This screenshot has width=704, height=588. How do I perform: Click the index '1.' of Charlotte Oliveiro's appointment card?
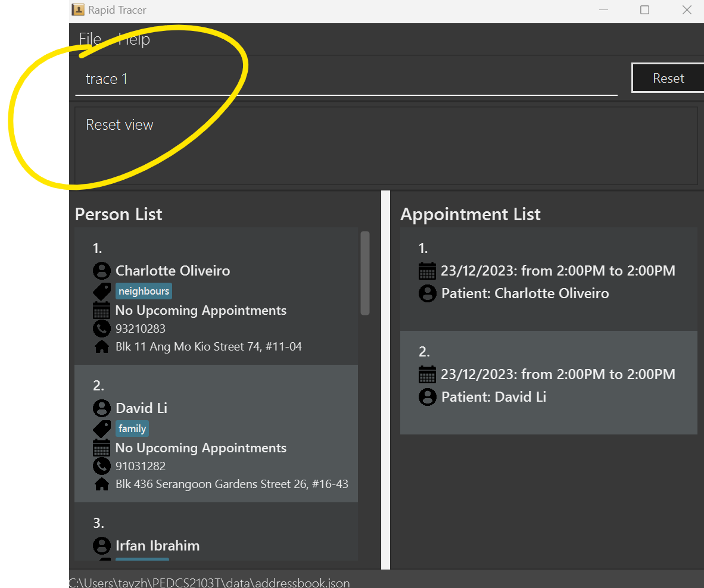pos(423,248)
